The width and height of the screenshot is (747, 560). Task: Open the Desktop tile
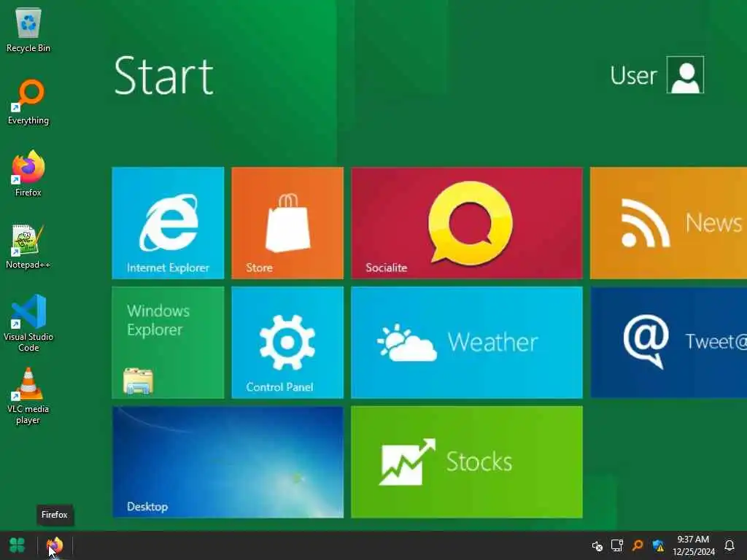tap(228, 462)
